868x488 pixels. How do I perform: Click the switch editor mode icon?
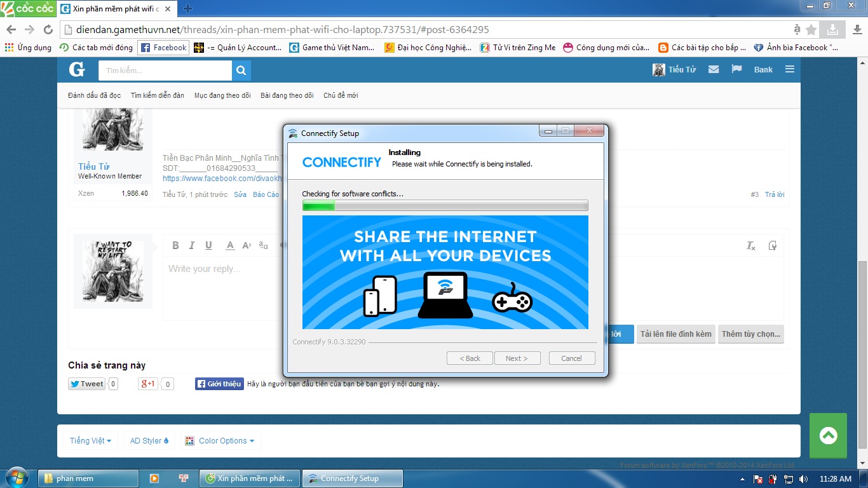(x=773, y=245)
